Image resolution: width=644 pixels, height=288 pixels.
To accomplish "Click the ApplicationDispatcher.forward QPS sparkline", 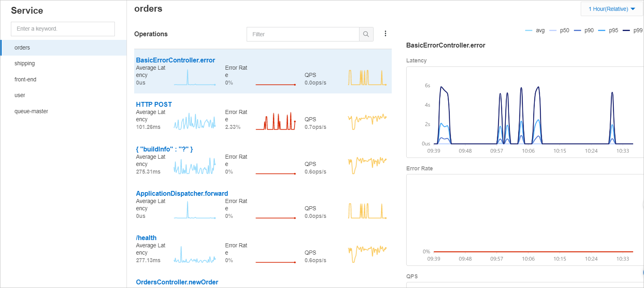I will [368, 211].
